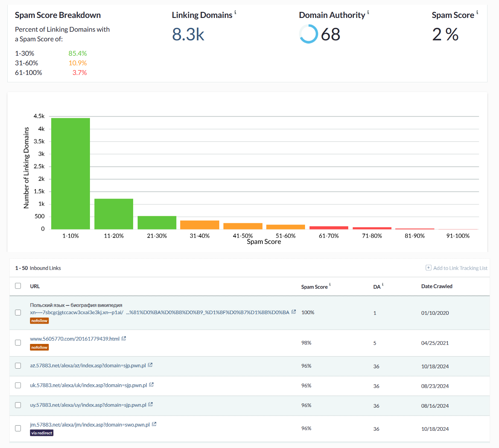Click the 91-100% axis label
Viewport: 499px width, 448px height.
coord(458,236)
